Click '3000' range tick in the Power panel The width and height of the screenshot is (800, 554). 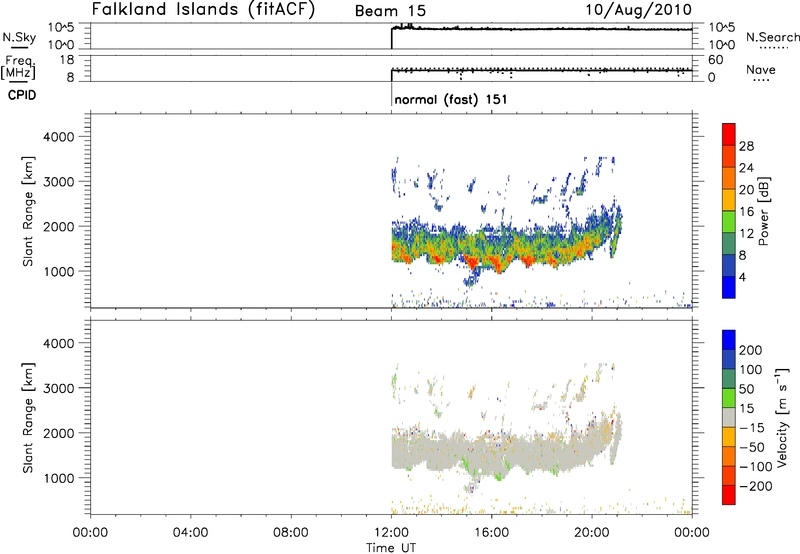tap(58, 182)
